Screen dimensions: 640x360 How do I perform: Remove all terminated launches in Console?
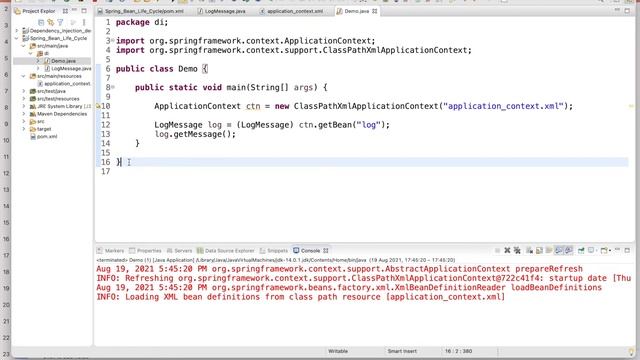point(517,251)
